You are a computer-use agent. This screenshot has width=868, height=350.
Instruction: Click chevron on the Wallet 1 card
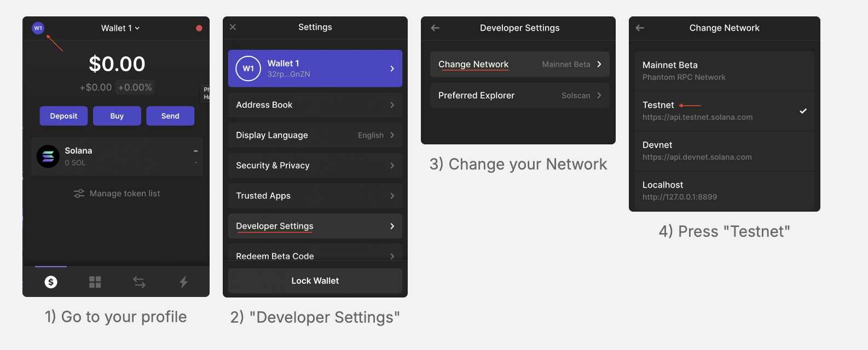pos(392,68)
